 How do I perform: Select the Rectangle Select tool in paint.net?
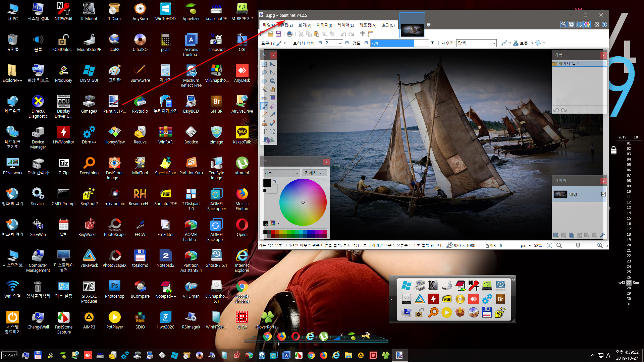pos(264,64)
